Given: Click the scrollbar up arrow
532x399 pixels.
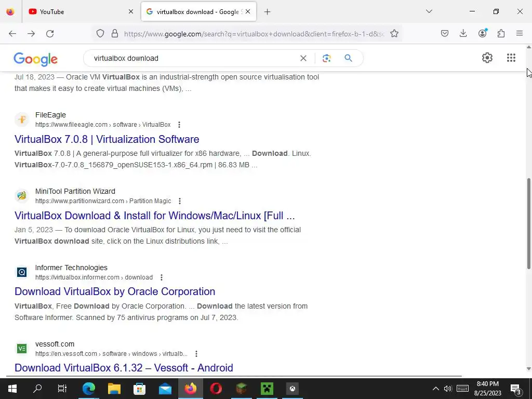Looking at the screenshot, I should click(528, 47).
